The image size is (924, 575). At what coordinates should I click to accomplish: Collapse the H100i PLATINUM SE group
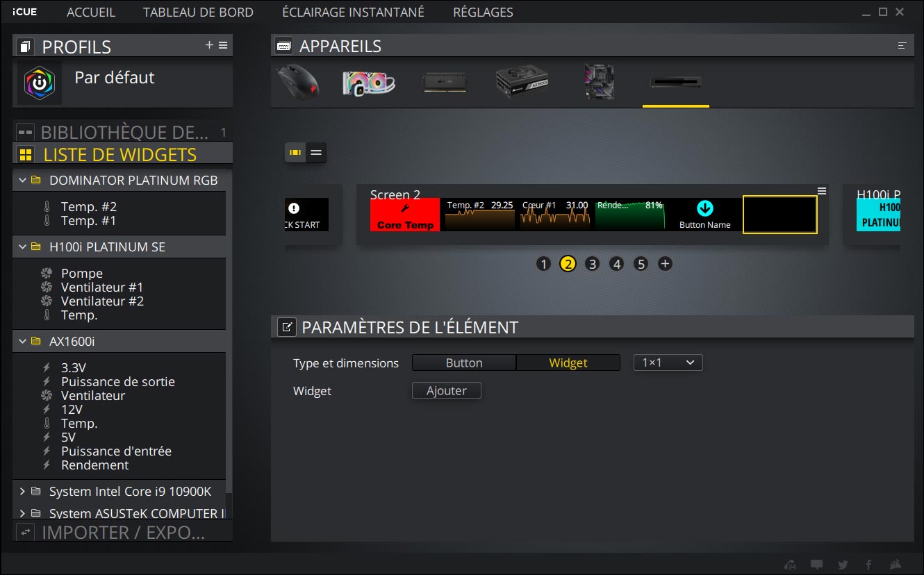[23, 247]
